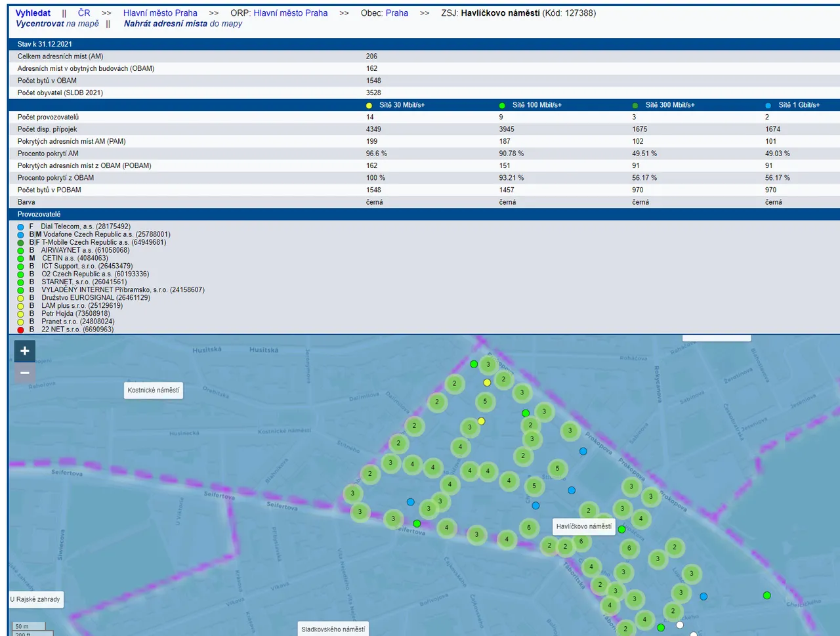Click the green dot beside STARNET, s.r.o.

[20, 282]
